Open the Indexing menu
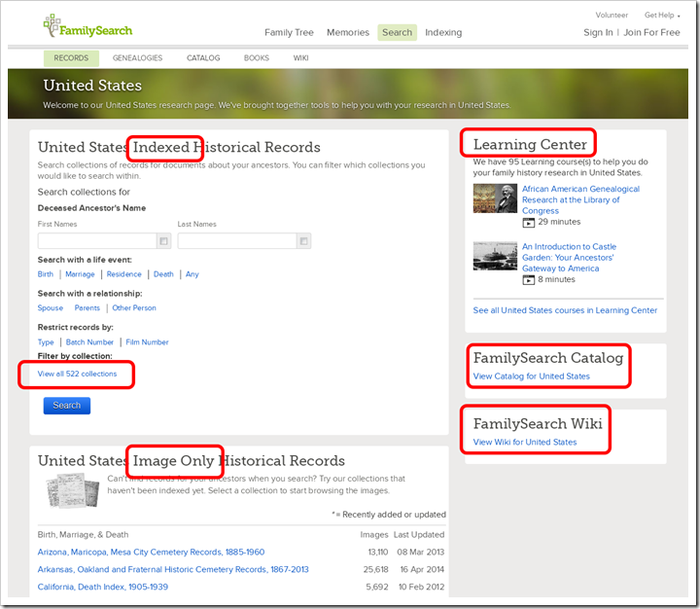Viewport: 700px width, 609px height. (443, 33)
